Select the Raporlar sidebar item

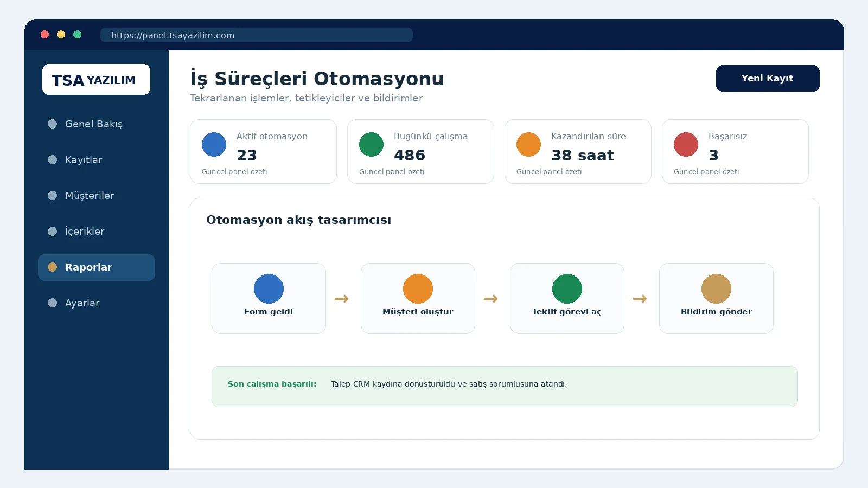[x=97, y=267]
